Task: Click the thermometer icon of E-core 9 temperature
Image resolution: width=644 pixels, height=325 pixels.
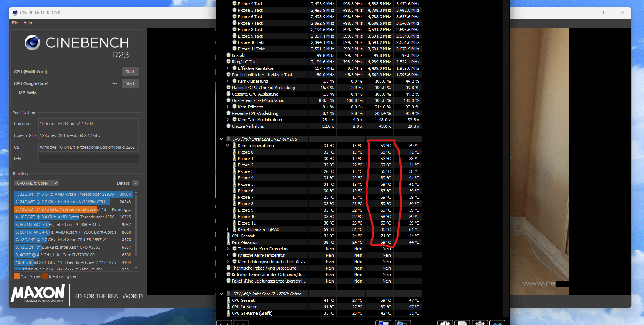Action: pos(234,210)
